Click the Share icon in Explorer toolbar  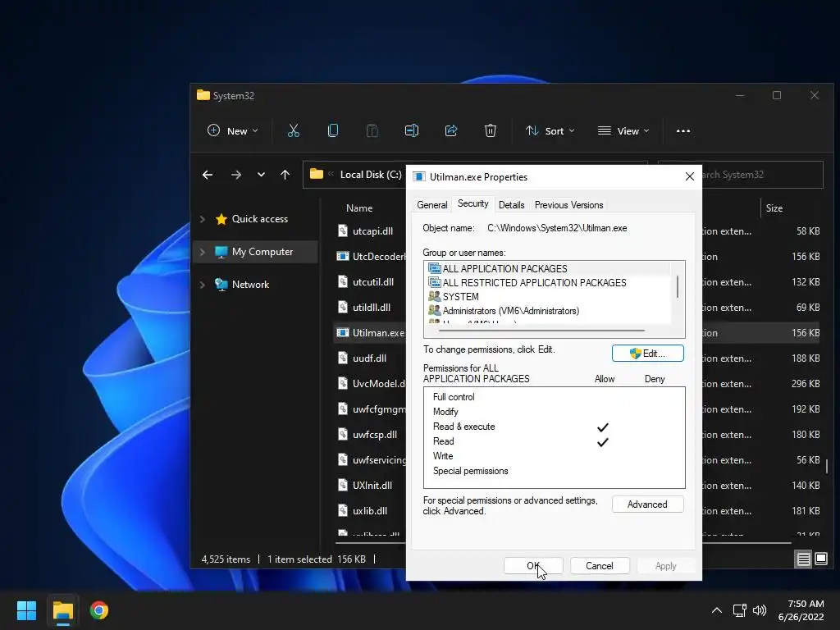click(x=451, y=130)
